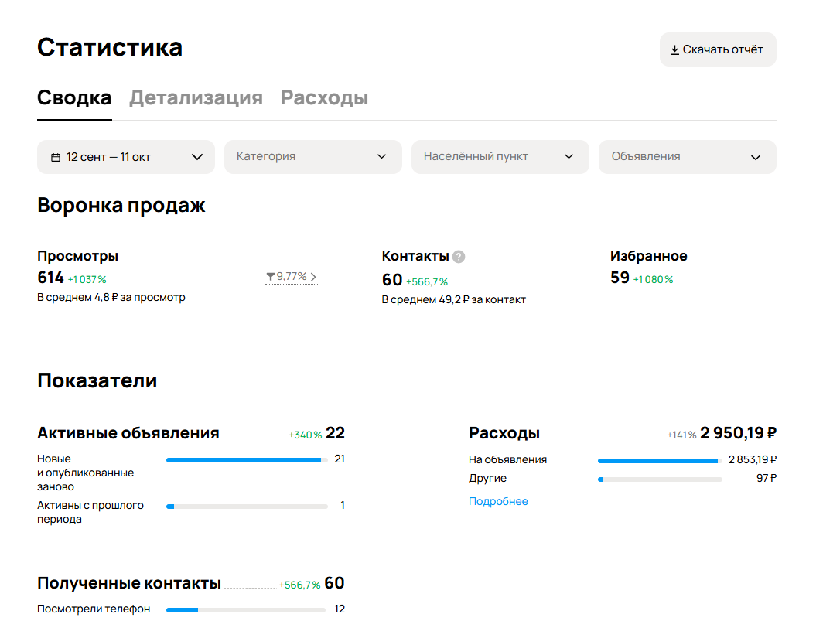Click the question mark help icon beside Контакты
Image resolution: width=840 pixels, height=621 pixels.
pyautogui.click(x=459, y=257)
